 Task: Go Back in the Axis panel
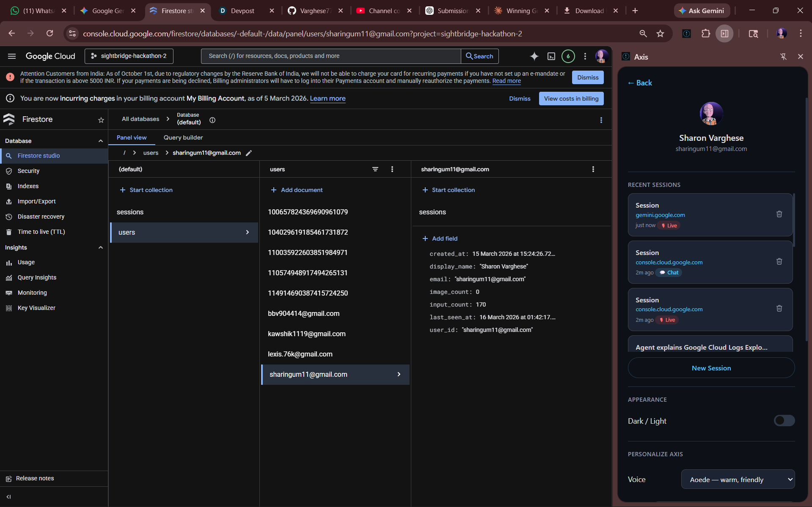tap(640, 83)
